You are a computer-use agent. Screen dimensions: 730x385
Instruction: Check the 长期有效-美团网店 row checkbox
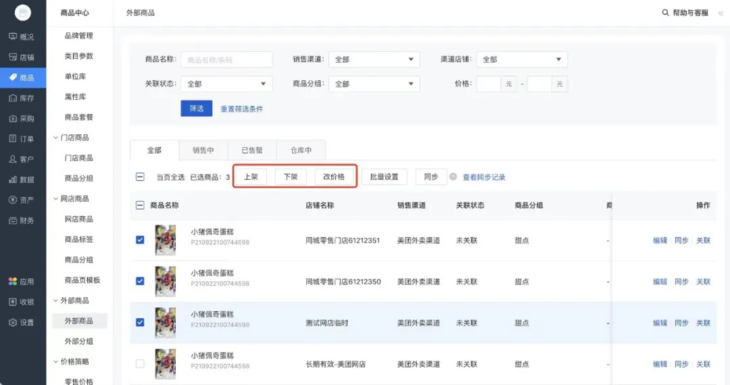pos(140,364)
